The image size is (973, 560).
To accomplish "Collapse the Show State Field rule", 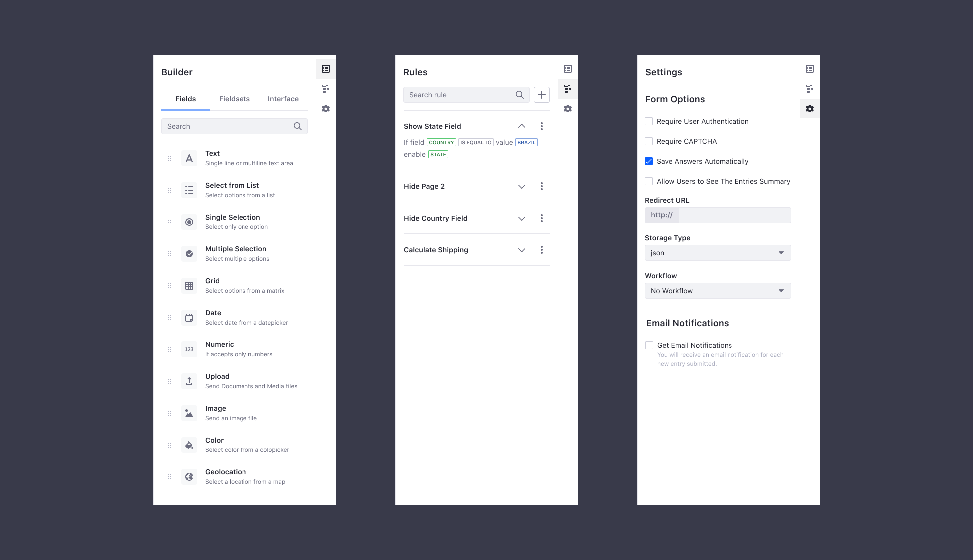I will [522, 126].
